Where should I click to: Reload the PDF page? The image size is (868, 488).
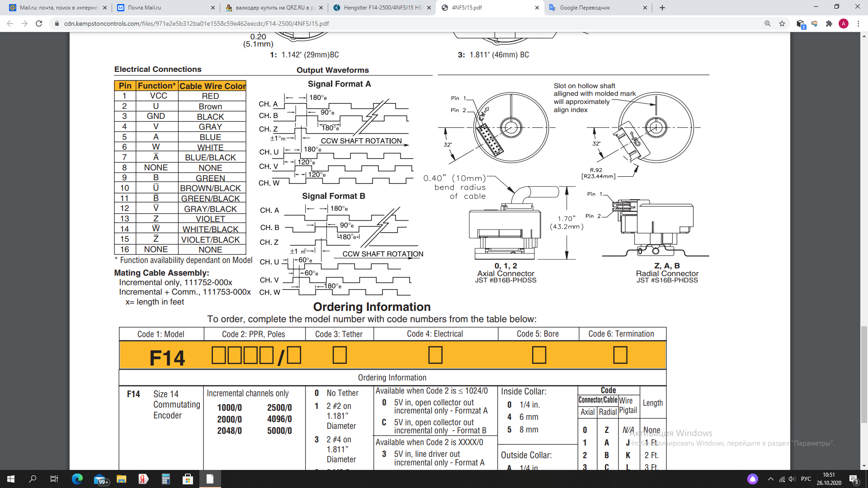(x=39, y=23)
